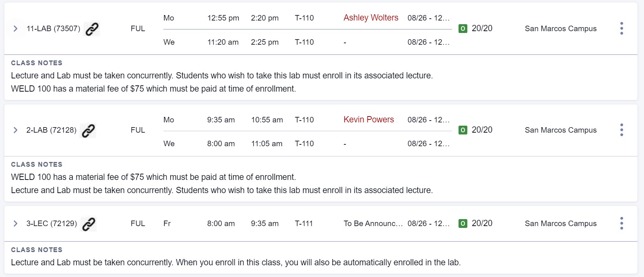Image resolution: width=644 pixels, height=277 pixels.
Task: Select the 11-LAB (73507) section label
Action: click(x=53, y=29)
